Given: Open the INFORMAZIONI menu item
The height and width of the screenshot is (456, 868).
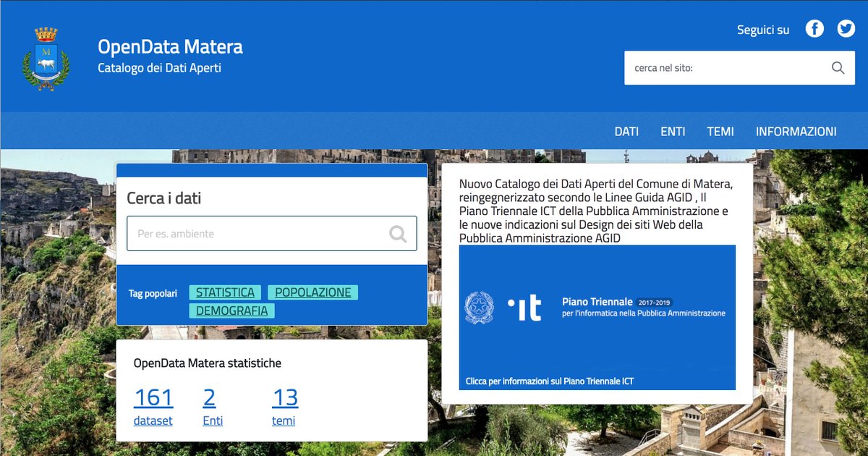Looking at the screenshot, I should pos(796,132).
